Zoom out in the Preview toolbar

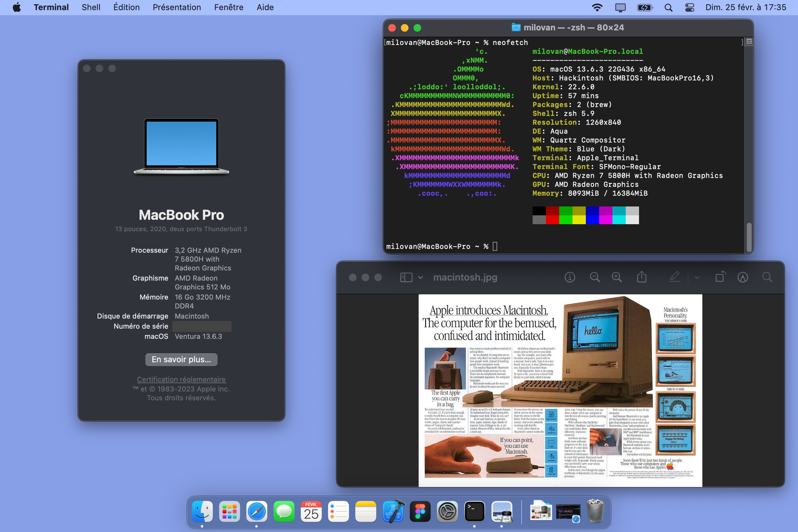[594, 277]
